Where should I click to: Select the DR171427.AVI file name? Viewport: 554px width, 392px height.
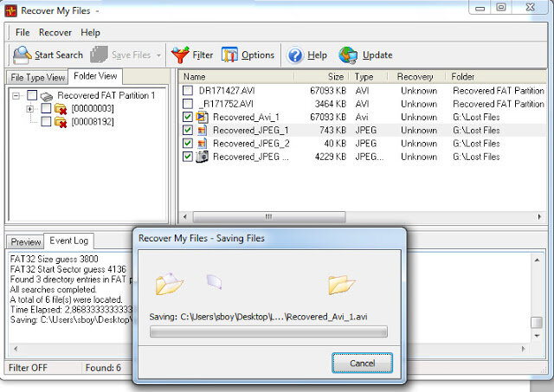tap(227, 91)
